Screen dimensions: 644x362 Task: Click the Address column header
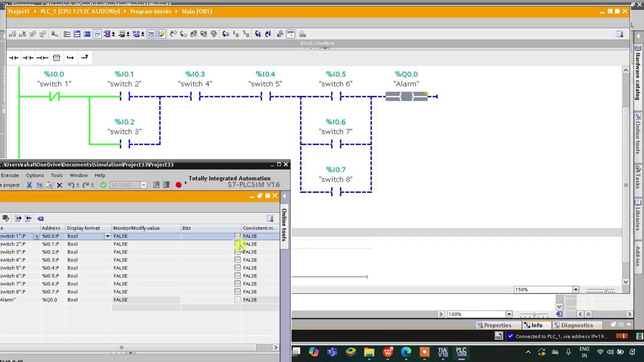click(x=53, y=228)
